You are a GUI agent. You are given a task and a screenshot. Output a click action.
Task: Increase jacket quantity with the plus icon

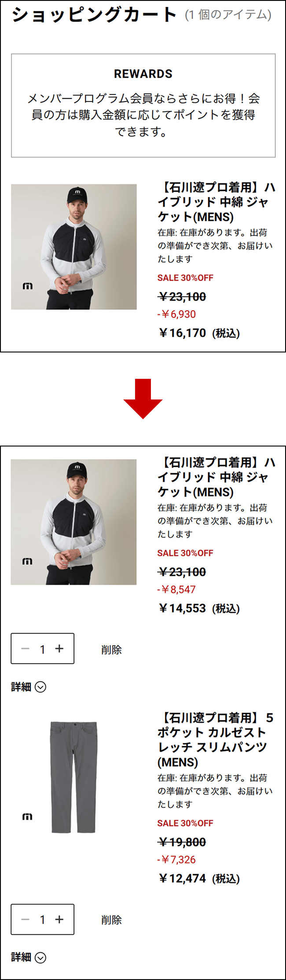pyautogui.click(x=59, y=649)
